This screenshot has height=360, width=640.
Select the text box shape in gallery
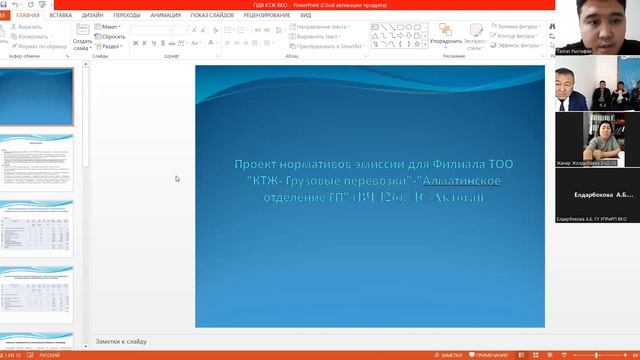[375, 27]
